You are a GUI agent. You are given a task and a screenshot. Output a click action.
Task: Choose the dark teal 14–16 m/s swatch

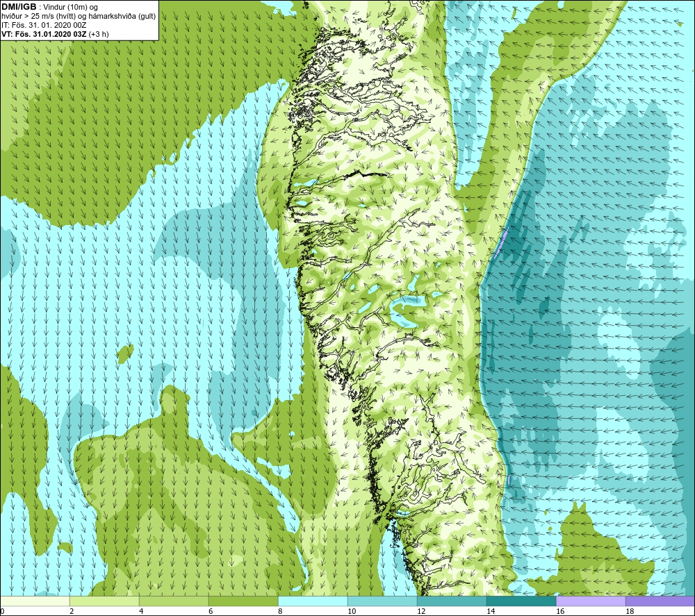pyautogui.click(x=521, y=601)
